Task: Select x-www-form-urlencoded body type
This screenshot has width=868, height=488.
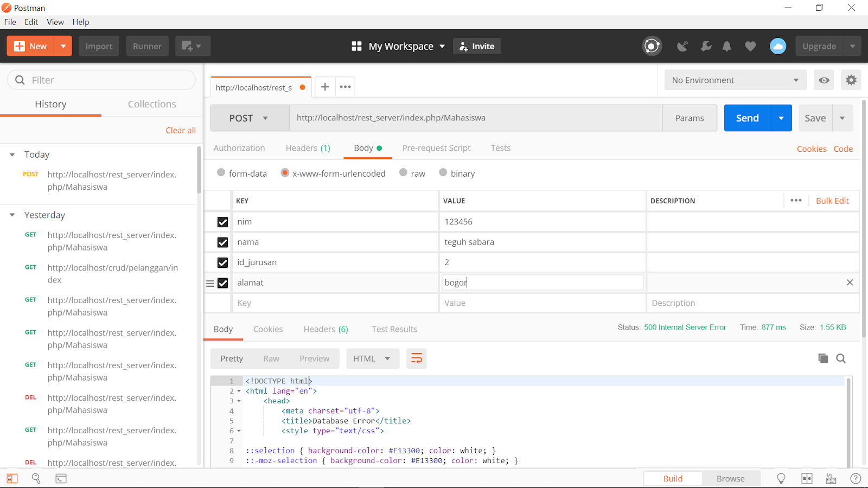Action: [x=285, y=172]
